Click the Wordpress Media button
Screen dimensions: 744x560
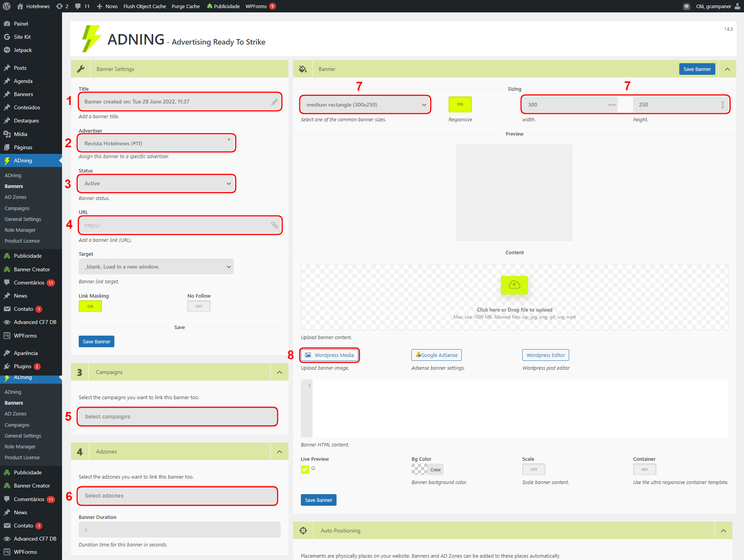pos(330,355)
